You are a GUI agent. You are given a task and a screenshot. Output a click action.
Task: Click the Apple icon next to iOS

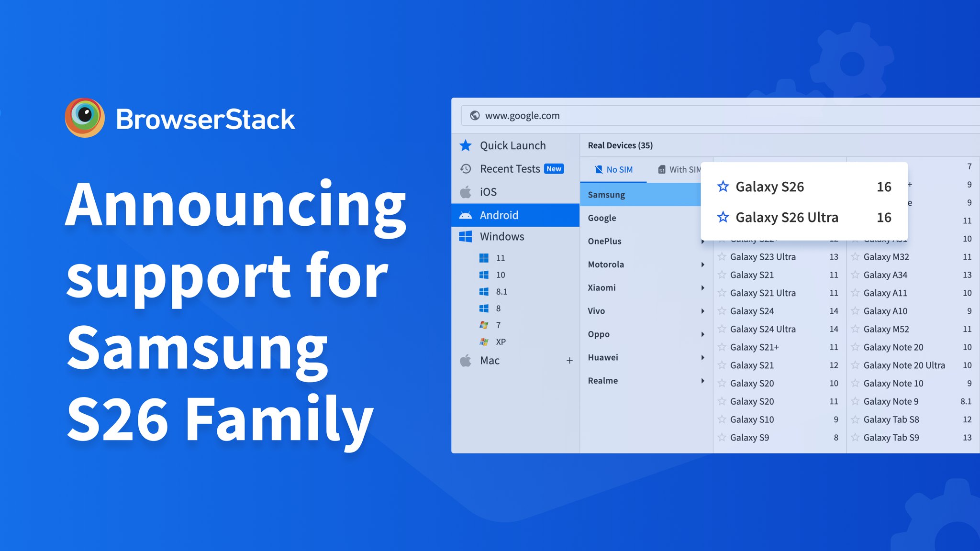(x=466, y=192)
